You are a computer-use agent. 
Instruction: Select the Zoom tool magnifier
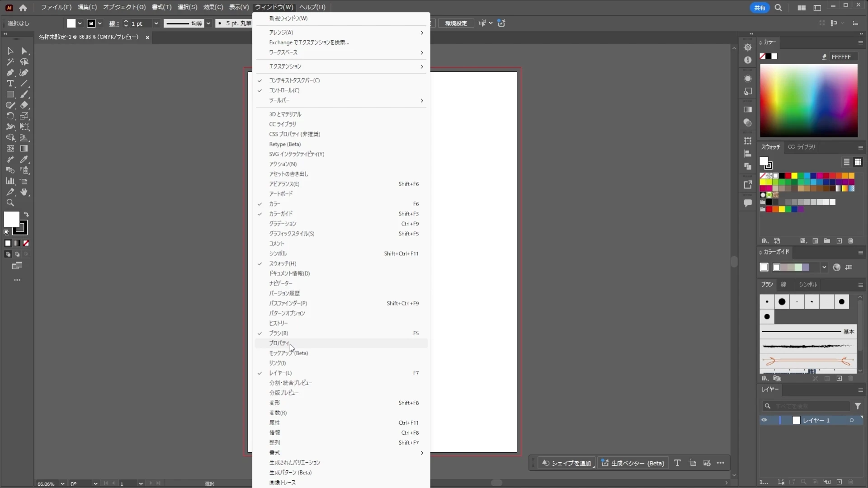point(10,203)
